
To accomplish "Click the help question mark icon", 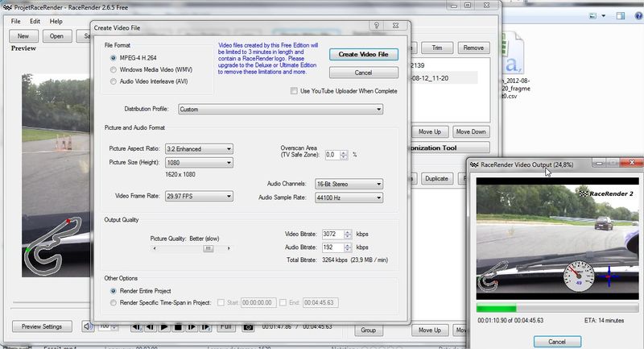I will (x=376, y=26).
